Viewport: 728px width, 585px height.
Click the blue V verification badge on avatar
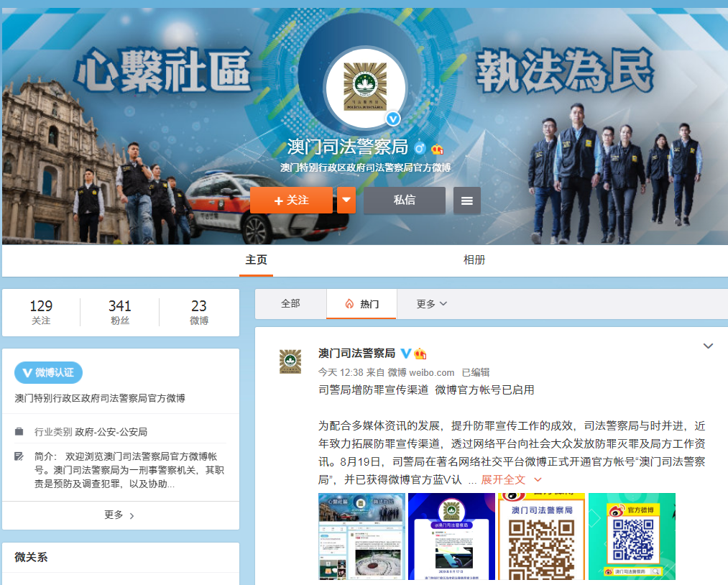(393, 119)
